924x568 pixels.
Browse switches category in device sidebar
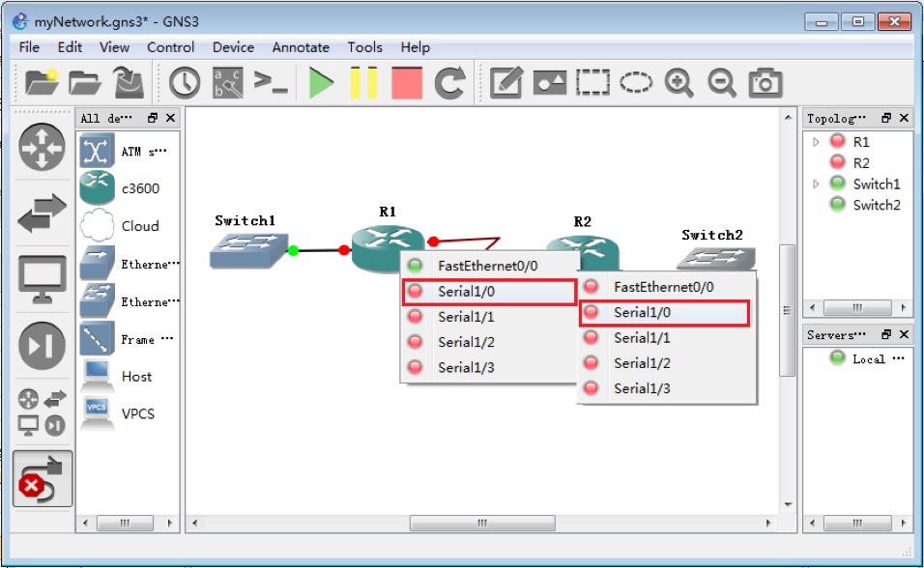[42, 213]
